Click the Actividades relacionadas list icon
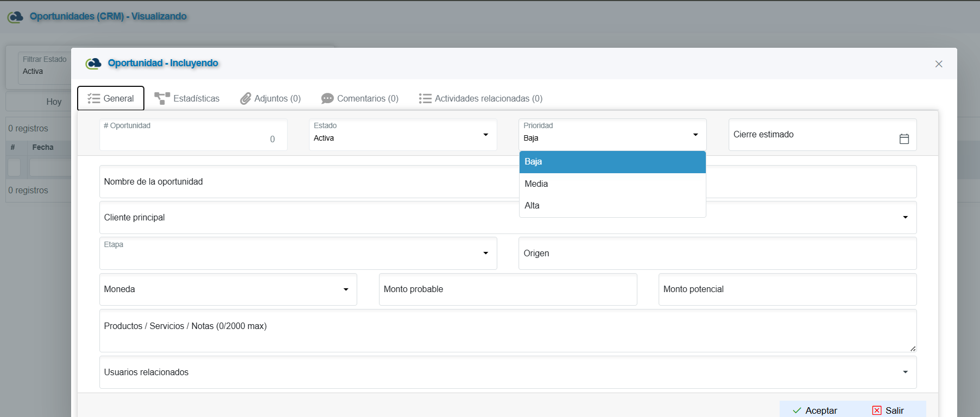 (x=425, y=98)
